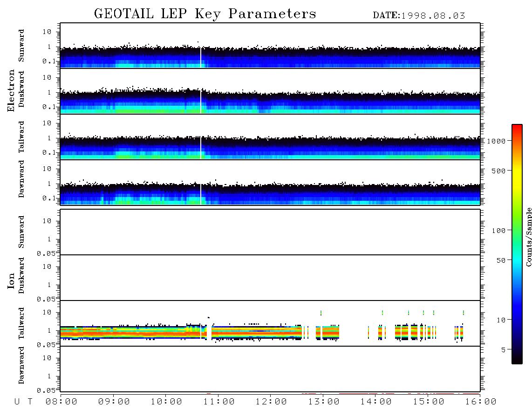Click the white data gap in Electron Sunward panel
The height and width of the screenshot is (410, 532).
tap(201, 57)
